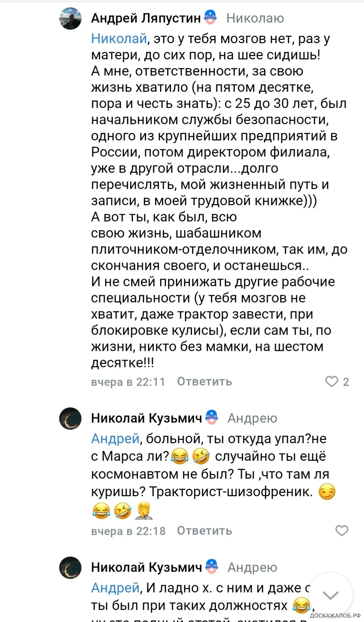Like the comment posted at 22:18
This screenshot has height=622, width=364.
[x=342, y=530]
